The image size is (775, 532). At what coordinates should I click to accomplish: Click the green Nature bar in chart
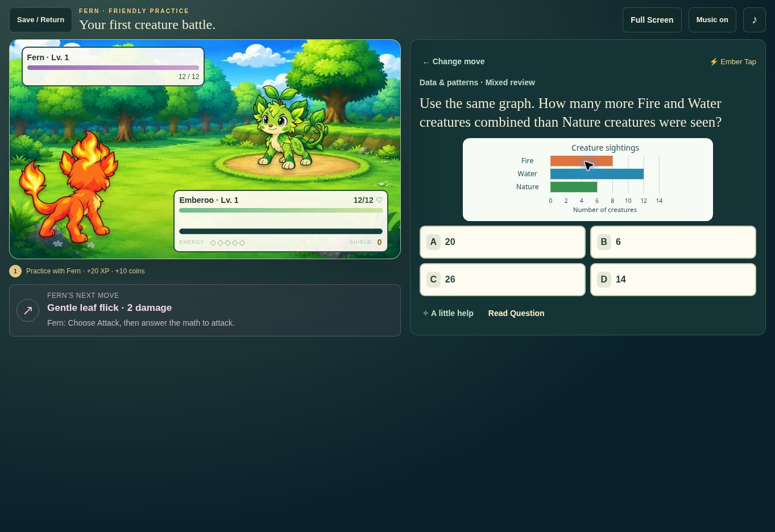point(574,187)
